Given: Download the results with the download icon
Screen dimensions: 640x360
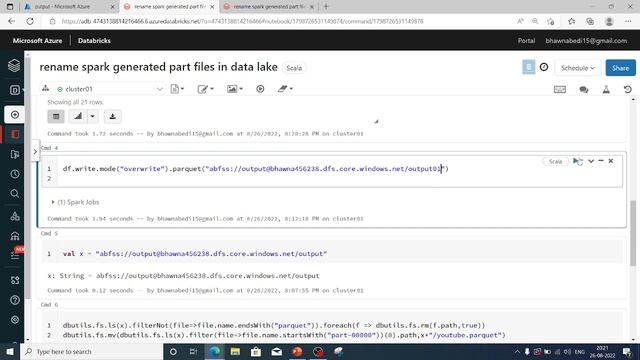Looking at the screenshot, I should click(x=113, y=116).
